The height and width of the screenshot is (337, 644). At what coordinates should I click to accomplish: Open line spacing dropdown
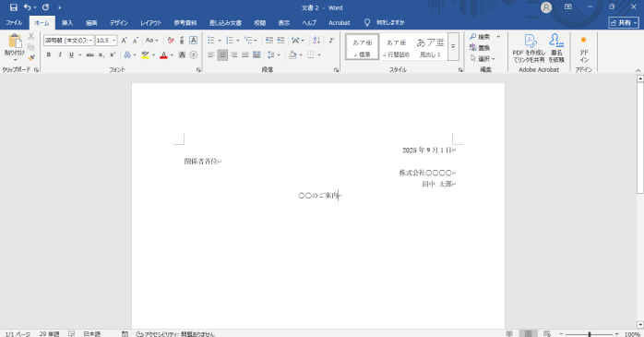pos(273,54)
